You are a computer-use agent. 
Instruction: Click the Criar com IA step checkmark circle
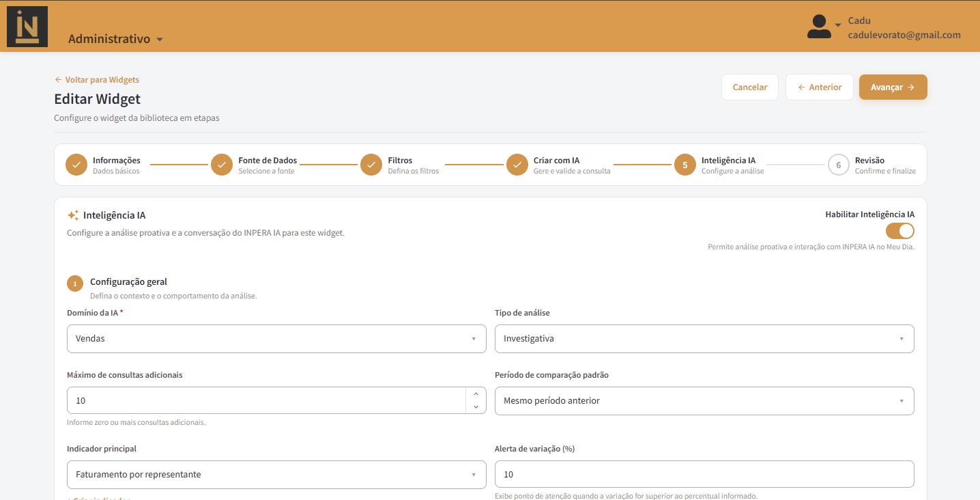[517, 165]
